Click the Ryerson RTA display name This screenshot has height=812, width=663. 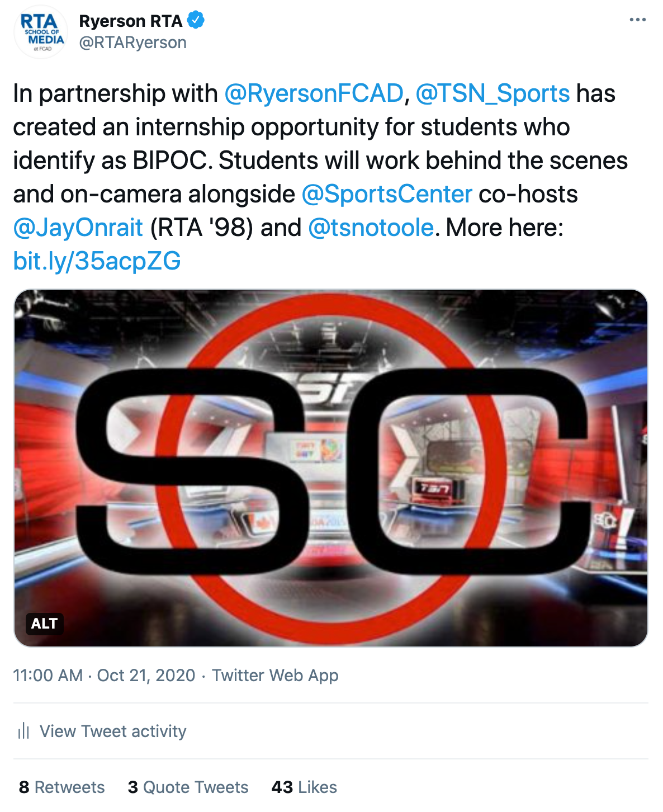point(131,21)
